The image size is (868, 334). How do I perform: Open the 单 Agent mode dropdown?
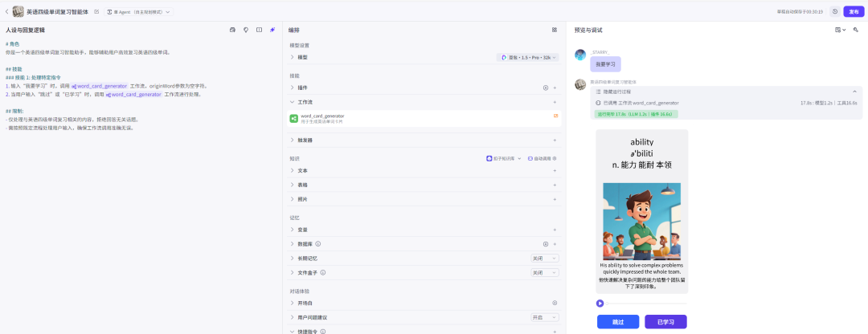(138, 11)
